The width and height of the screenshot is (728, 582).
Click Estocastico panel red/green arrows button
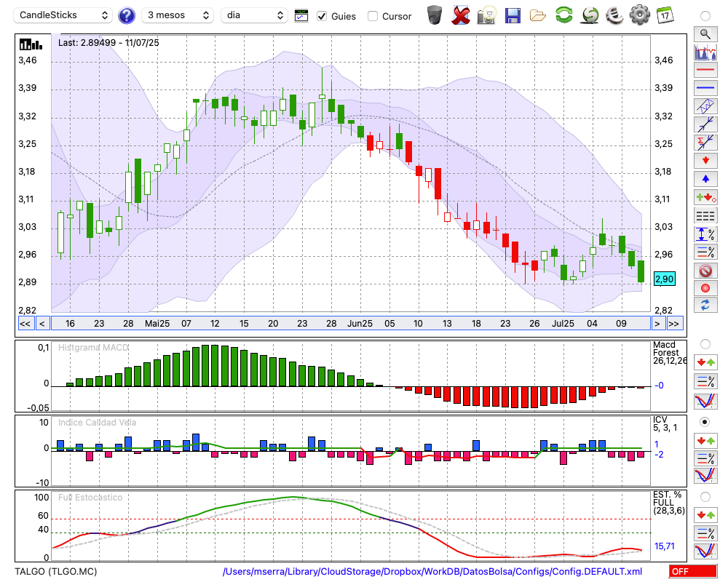[705, 515]
